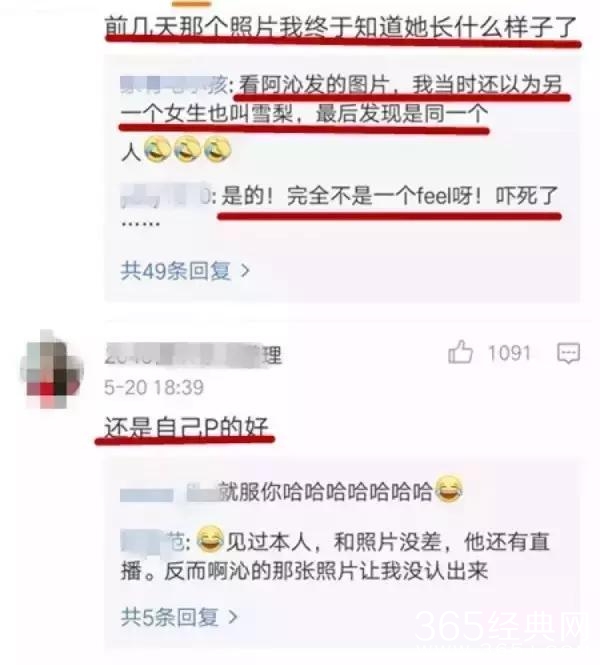Select comment text 还是自己P的好
This screenshot has height=665, width=600.
coord(186,427)
